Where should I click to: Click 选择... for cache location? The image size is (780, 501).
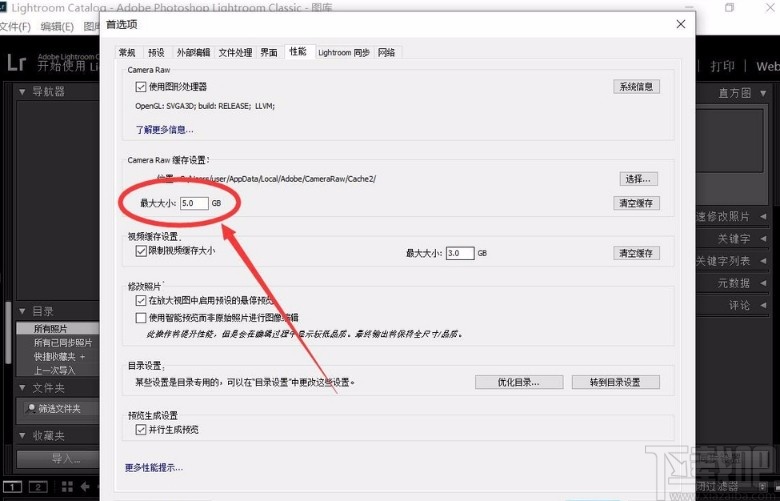click(638, 179)
